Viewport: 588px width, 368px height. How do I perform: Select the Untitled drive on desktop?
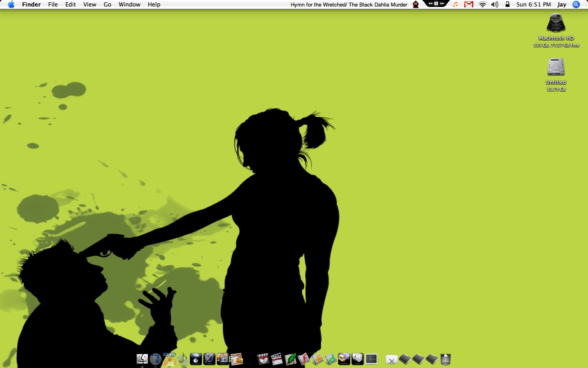(556, 67)
